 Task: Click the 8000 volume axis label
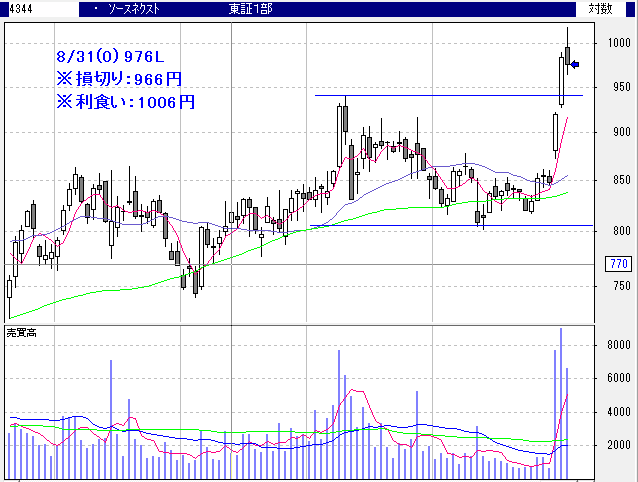(x=617, y=345)
